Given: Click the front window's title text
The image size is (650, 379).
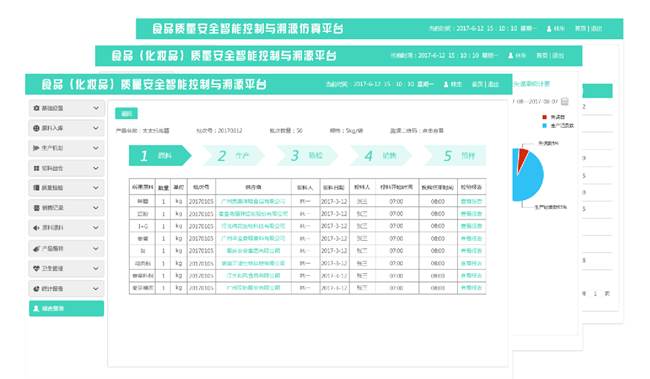Looking at the screenshot, I should (154, 85).
